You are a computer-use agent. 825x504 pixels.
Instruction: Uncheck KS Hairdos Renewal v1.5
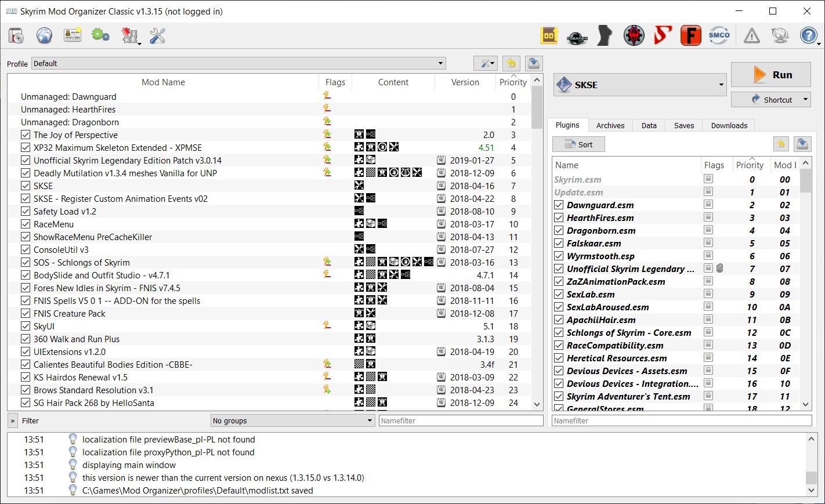pos(26,377)
